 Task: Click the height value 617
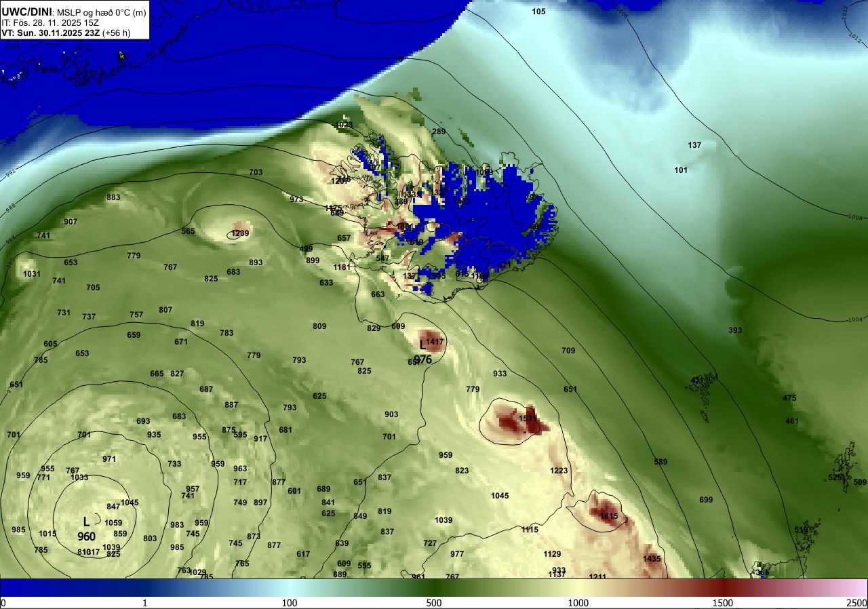(303, 554)
